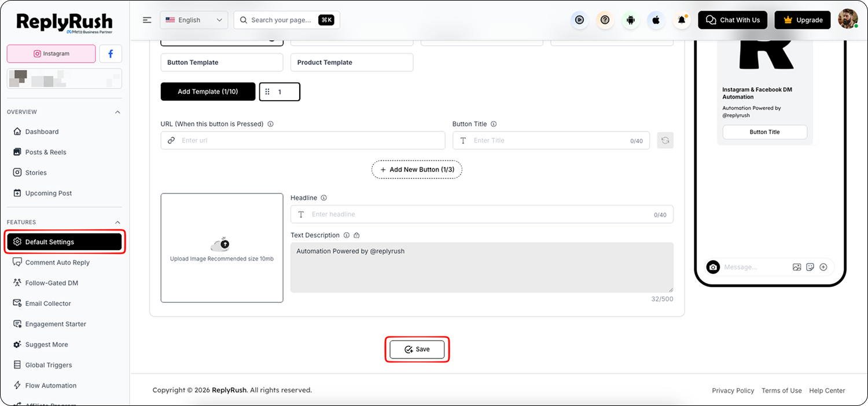The width and height of the screenshot is (868, 406).
Task: Click the lock icon next to Text Description
Action: point(356,235)
